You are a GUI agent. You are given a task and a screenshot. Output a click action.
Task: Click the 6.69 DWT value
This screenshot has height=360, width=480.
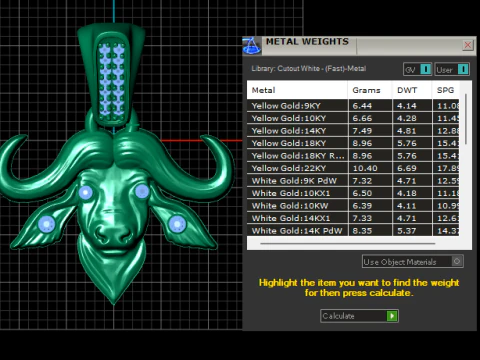[x=407, y=168]
